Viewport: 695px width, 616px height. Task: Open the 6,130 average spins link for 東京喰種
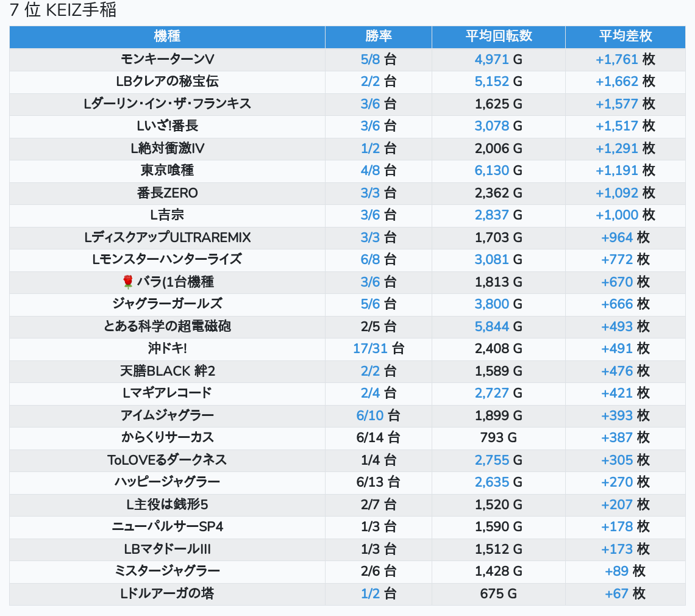coord(491,170)
